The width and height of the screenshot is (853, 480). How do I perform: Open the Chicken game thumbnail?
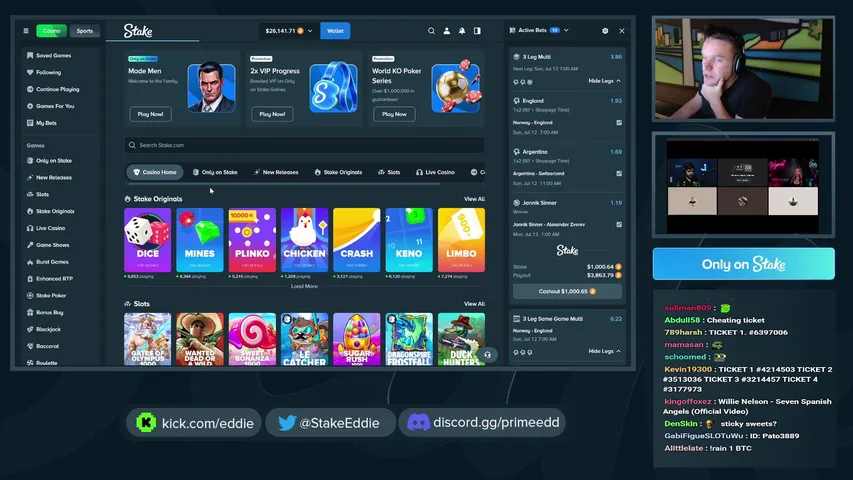tap(304, 240)
